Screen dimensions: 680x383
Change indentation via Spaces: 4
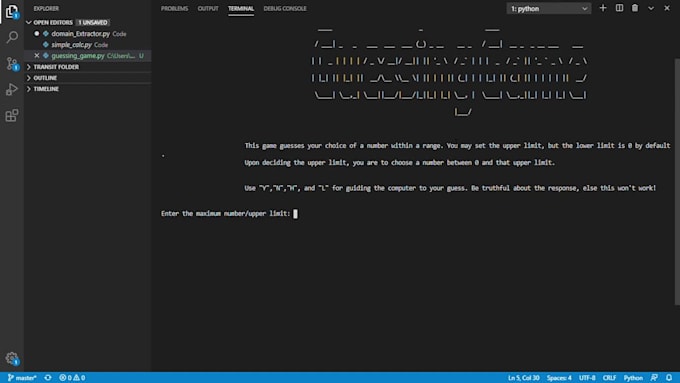tap(559, 378)
